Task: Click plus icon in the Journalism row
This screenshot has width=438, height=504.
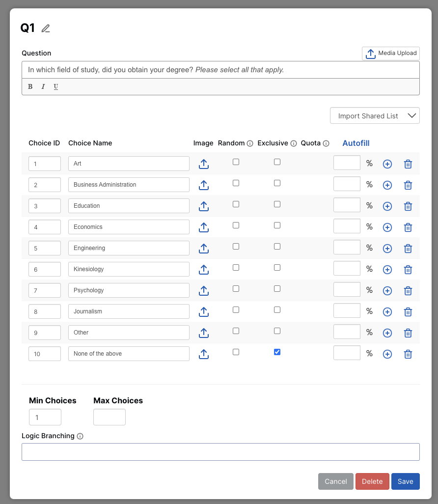Action: coord(387,312)
